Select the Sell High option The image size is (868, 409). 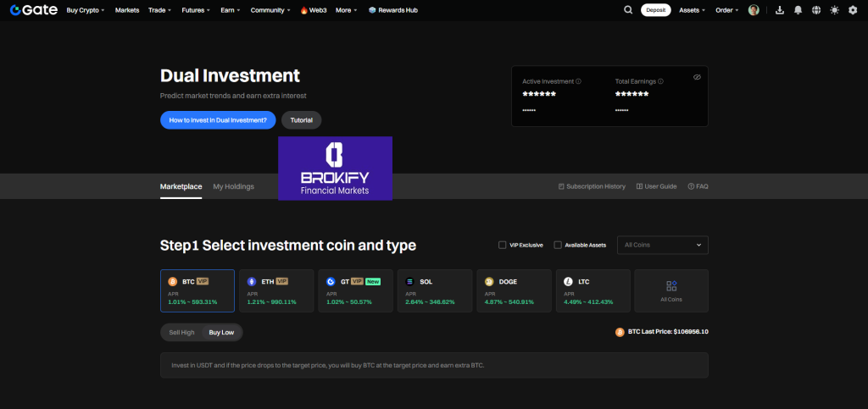[181, 332]
